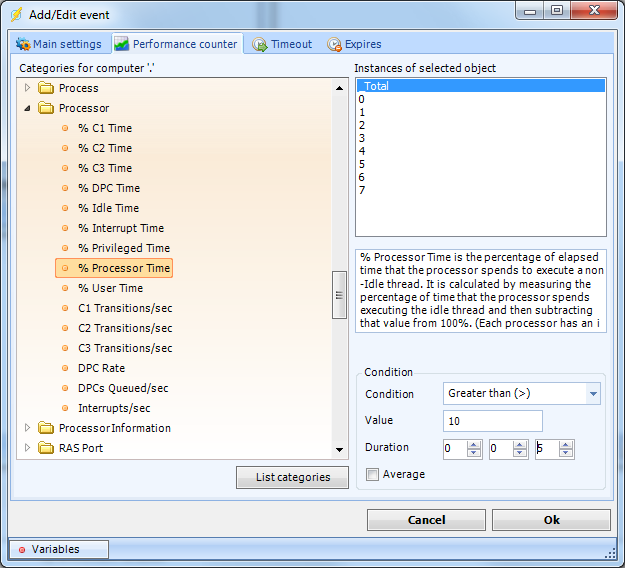The image size is (625, 568).
Task: Click the bullet icon beside % DPC Time
Action: coord(65,188)
